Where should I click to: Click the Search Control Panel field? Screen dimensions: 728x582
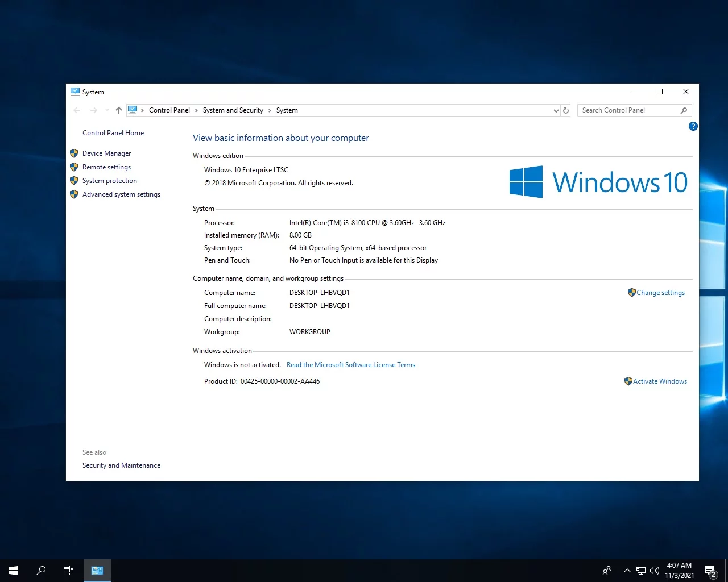pyautogui.click(x=626, y=110)
